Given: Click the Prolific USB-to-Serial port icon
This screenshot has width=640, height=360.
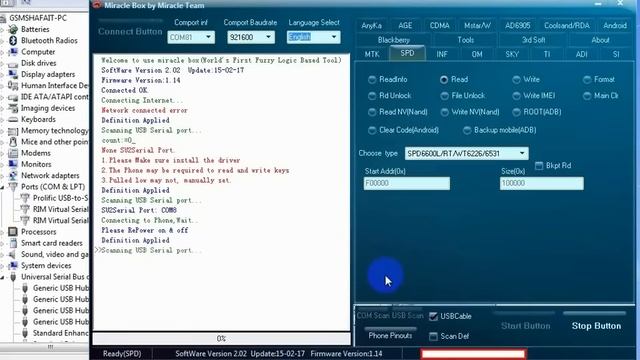Looking at the screenshot, I should coord(25,198).
